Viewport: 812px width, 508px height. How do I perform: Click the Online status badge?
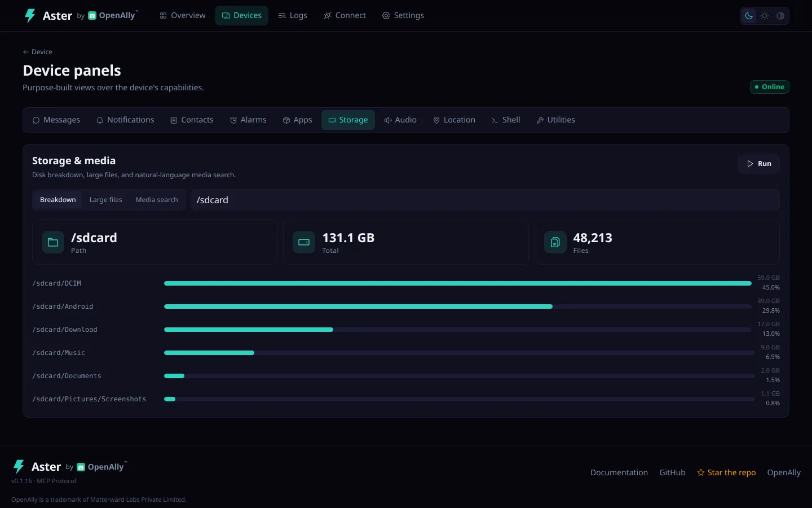[x=770, y=87]
